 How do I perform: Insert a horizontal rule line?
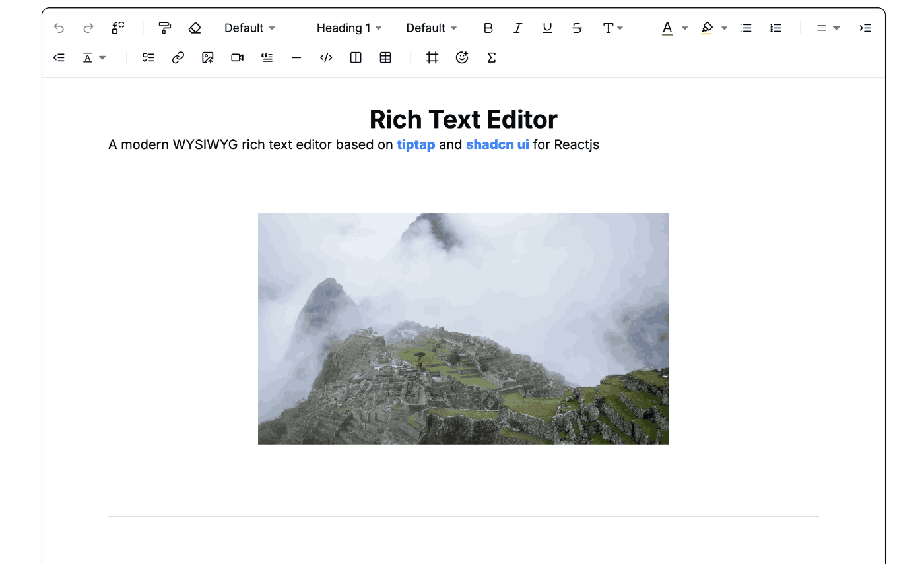click(296, 58)
